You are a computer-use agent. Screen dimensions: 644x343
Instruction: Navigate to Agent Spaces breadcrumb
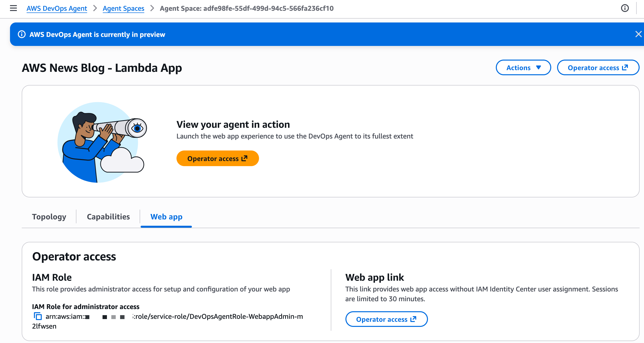(x=123, y=8)
